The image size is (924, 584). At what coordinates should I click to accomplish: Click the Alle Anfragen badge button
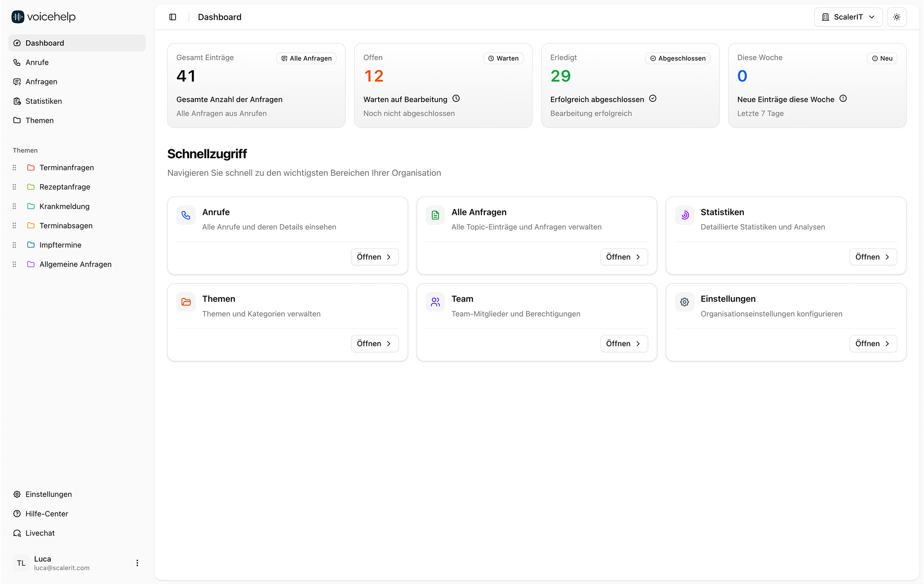click(306, 58)
